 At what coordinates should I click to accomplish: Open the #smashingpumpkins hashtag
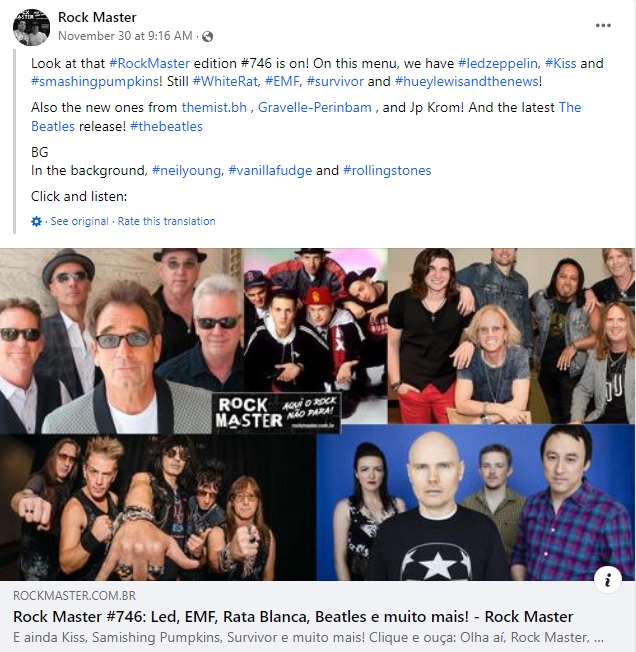95,81
